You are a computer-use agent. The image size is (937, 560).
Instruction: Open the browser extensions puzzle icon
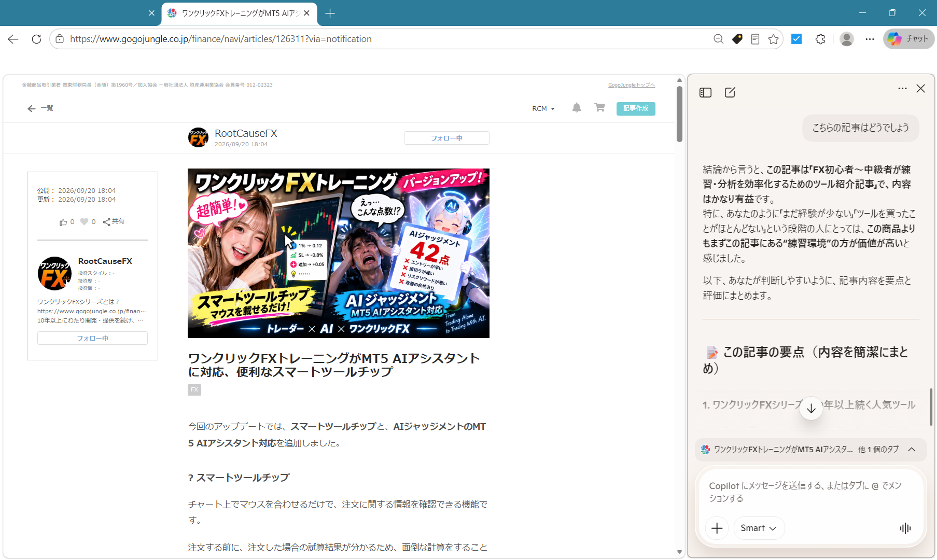tap(820, 39)
